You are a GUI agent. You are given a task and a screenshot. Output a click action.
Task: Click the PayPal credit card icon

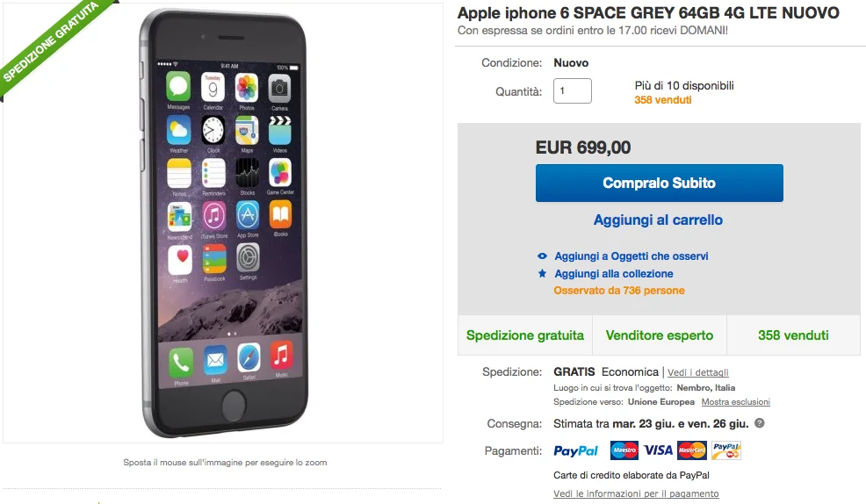coord(726,450)
